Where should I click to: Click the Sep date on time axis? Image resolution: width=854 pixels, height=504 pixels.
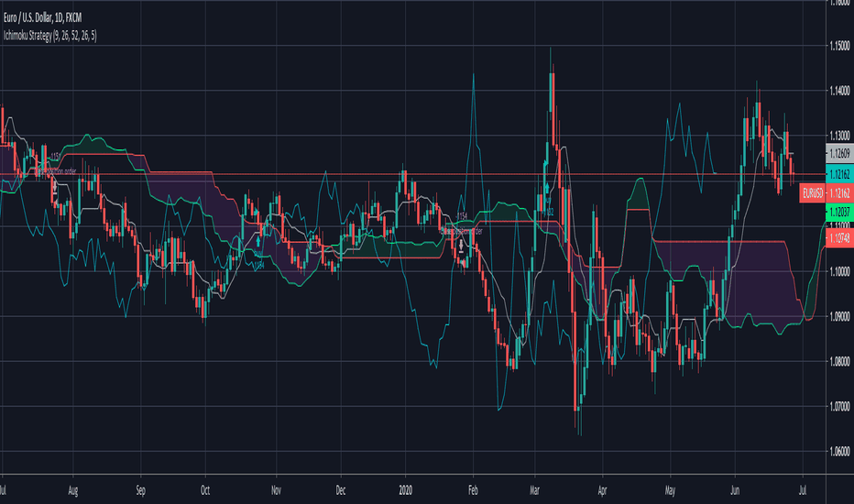(140, 490)
